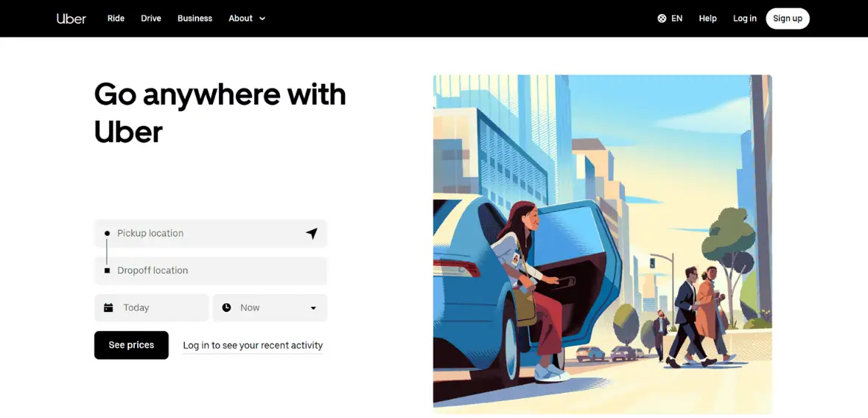Image resolution: width=868 pixels, height=418 pixels.
Task: Click the clock icon beside Now
Action: click(226, 308)
